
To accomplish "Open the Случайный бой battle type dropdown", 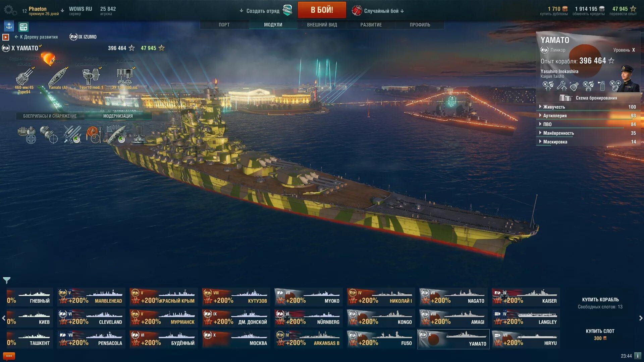I will (378, 11).
